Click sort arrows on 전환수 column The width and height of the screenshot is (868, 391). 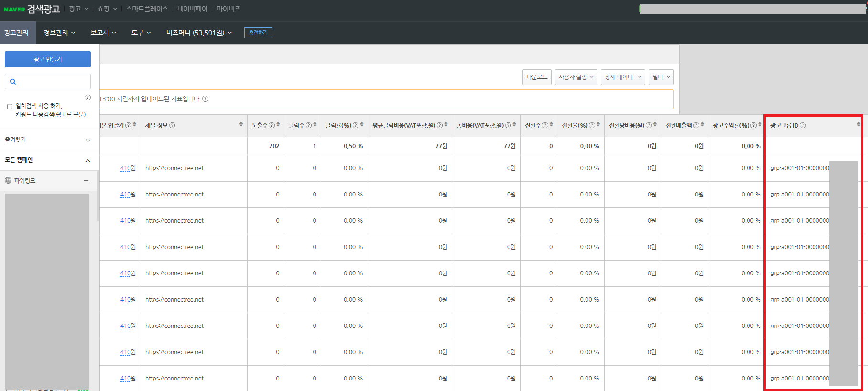point(551,125)
